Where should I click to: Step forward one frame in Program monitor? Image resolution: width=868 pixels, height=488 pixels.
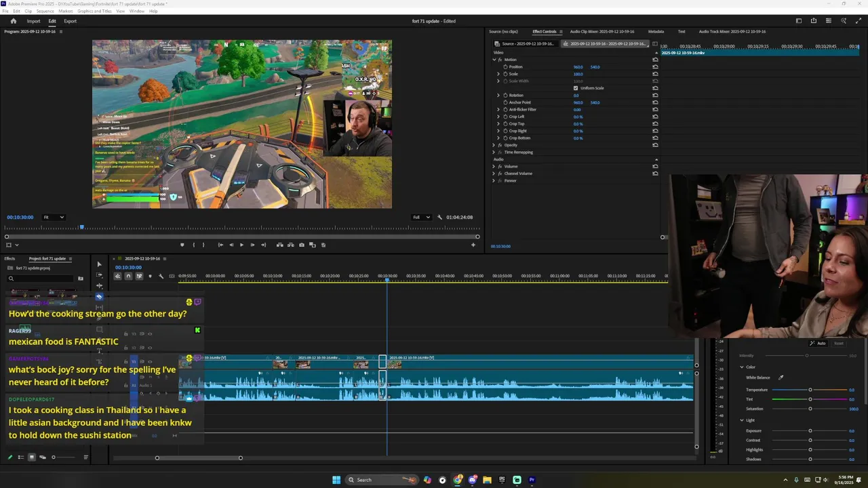pyautogui.click(x=252, y=245)
